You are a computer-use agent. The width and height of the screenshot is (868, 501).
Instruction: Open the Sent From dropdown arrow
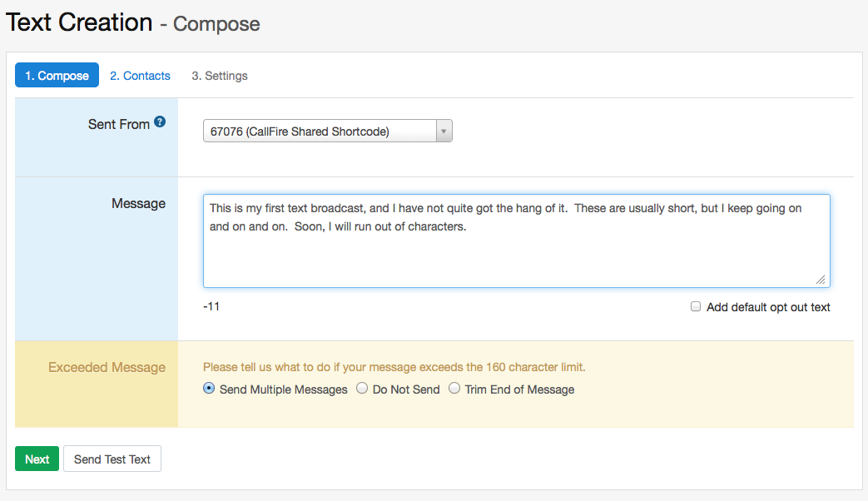(444, 131)
